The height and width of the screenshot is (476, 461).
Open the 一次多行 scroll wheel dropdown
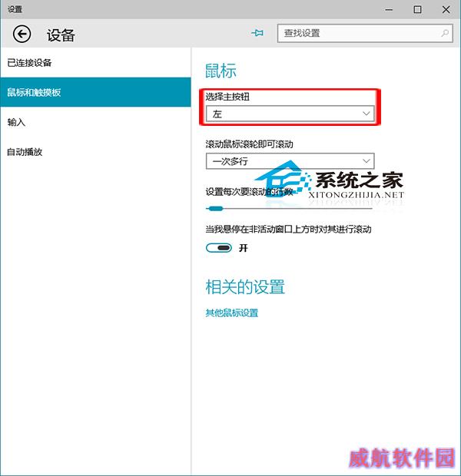click(x=290, y=161)
